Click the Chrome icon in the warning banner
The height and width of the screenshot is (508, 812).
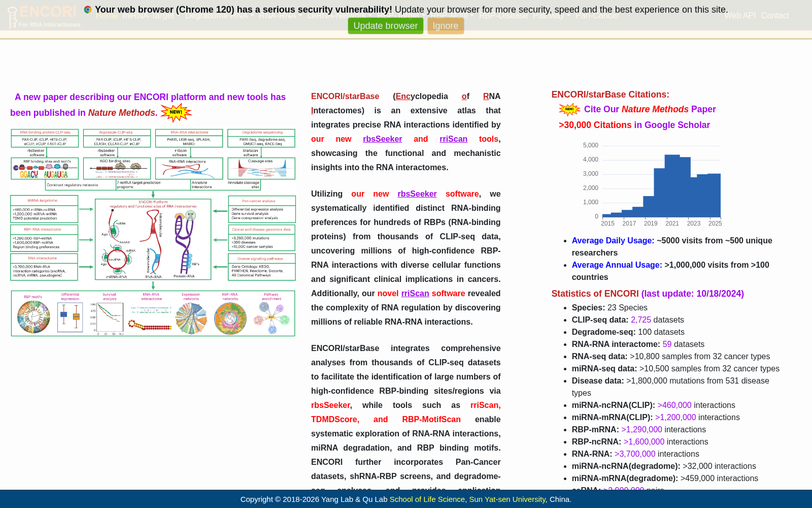coord(88,10)
